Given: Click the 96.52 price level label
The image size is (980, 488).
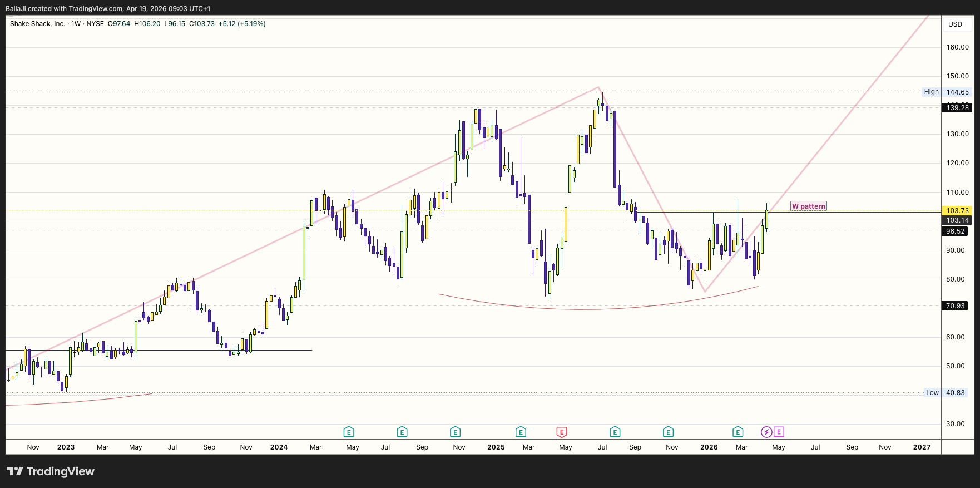Looking at the screenshot, I should [956, 231].
